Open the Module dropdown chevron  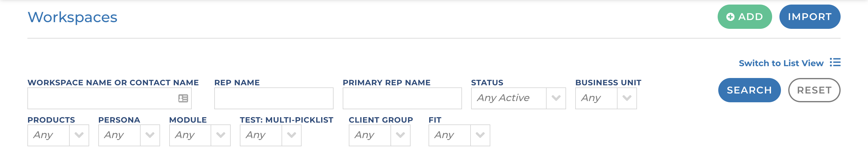[x=220, y=135]
